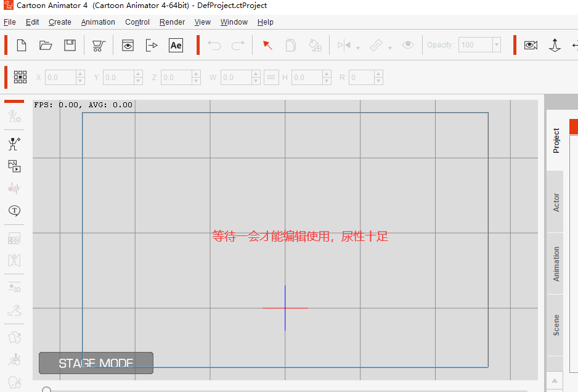Launch the Ae After Effects export
This screenshot has width=578, height=392.
[176, 46]
